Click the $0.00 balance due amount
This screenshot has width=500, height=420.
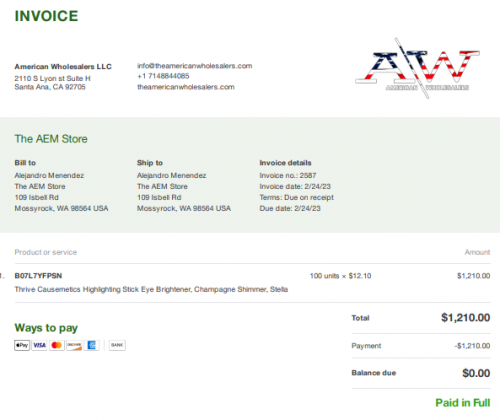click(x=476, y=373)
